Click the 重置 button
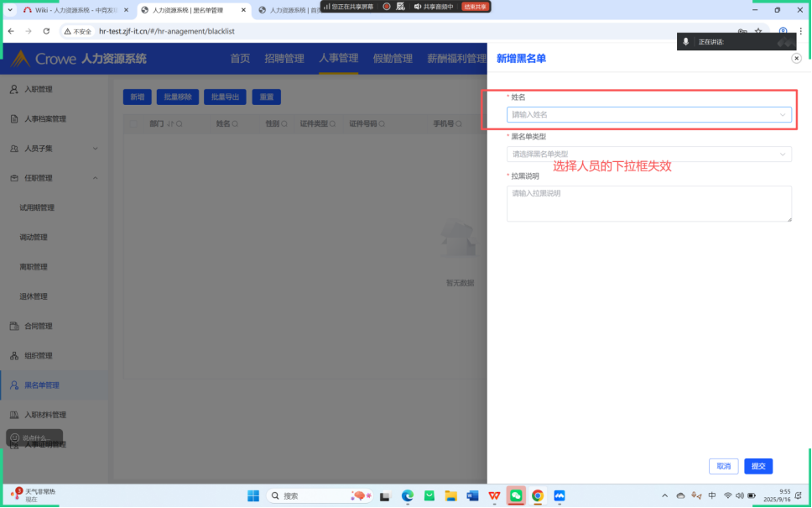 266,97
